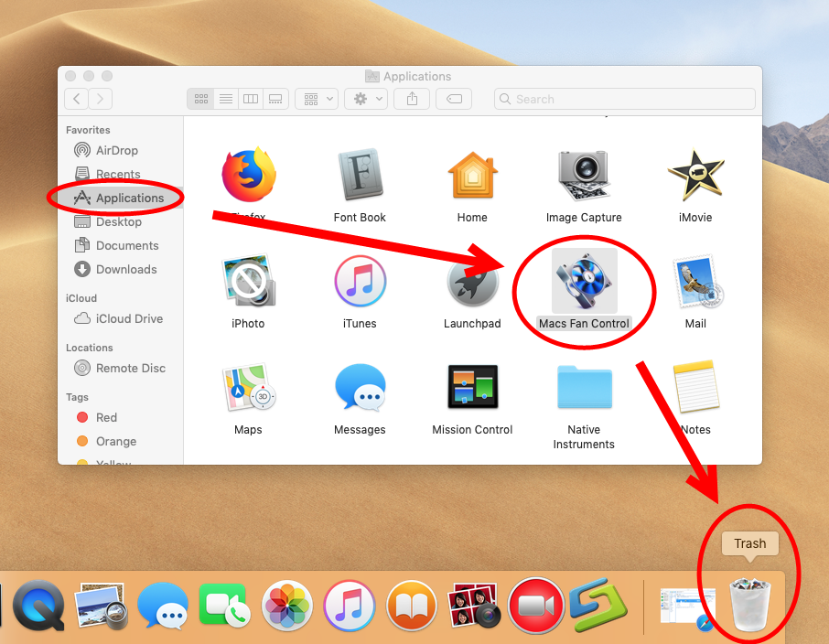Open Mission Control application
The width and height of the screenshot is (829, 644).
click(x=472, y=387)
